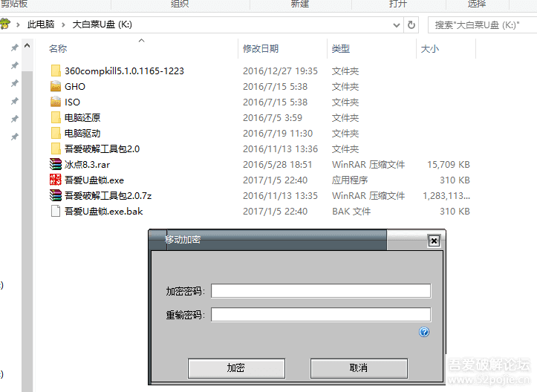The height and width of the screenshot is (392, 537).
Task: Click the first quick access pin icon
Action: [x=14, y=48]
